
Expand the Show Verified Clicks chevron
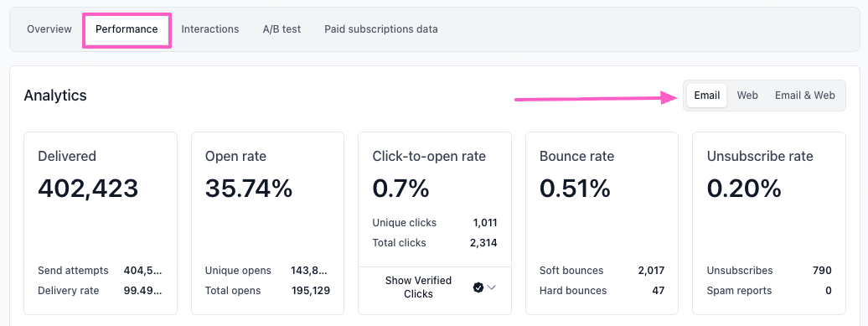coord(491,287)
